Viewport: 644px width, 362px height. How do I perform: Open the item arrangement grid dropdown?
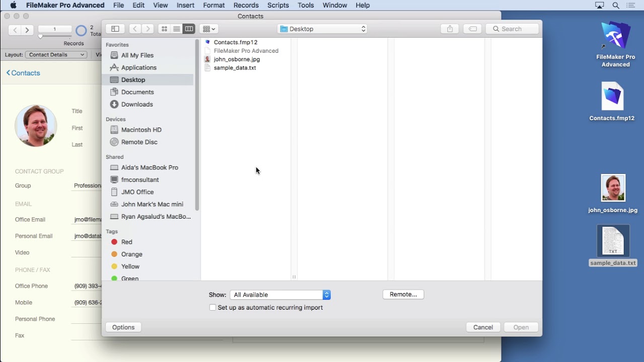click(x=209, y=29)
